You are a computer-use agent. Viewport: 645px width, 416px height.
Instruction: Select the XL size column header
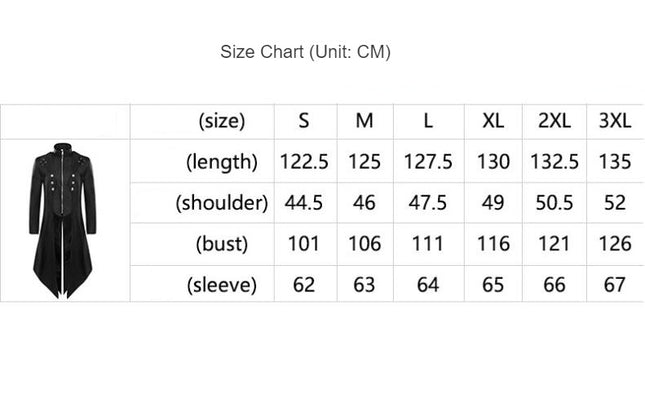493,121
